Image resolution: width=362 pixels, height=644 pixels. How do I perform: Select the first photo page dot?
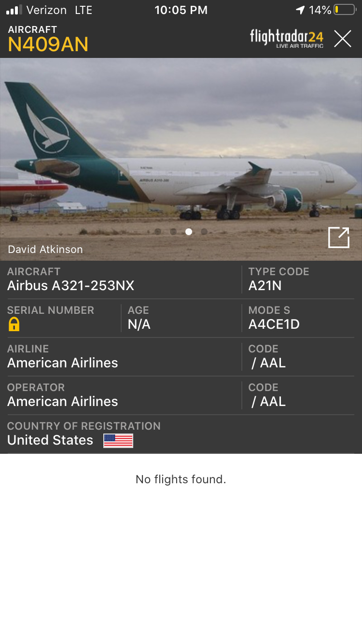point(158,232)
